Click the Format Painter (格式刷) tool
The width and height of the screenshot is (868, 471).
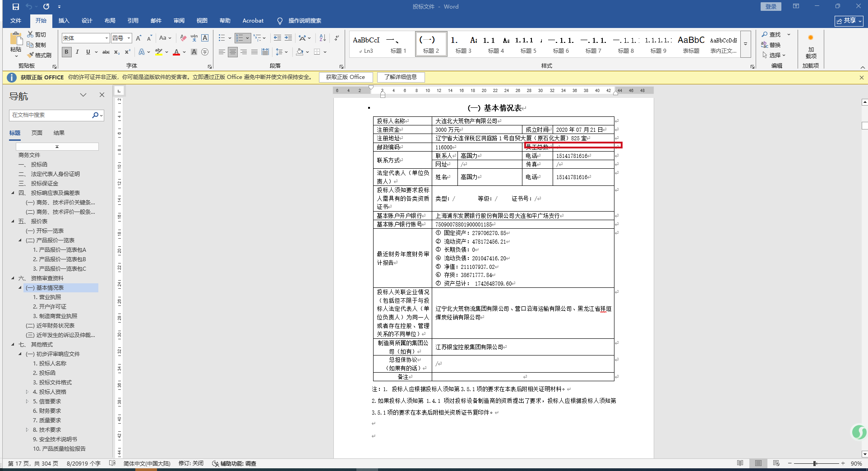[39, 55]
